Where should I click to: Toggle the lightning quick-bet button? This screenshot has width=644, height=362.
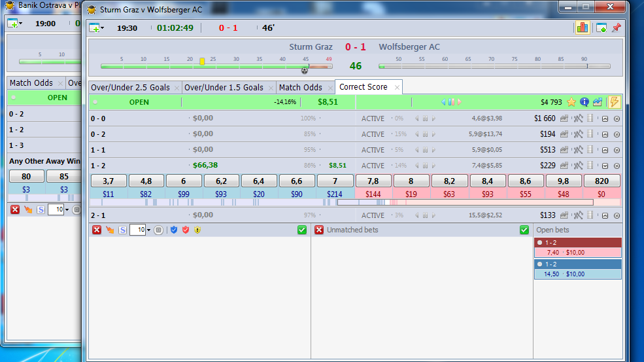(x=614, y=102)
